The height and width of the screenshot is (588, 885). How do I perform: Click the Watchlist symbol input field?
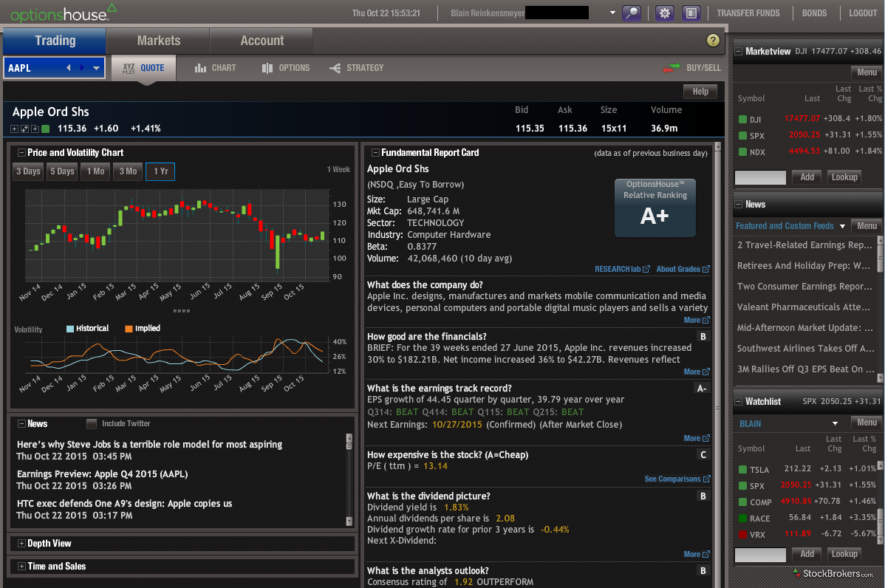click(x=759, y=555)
